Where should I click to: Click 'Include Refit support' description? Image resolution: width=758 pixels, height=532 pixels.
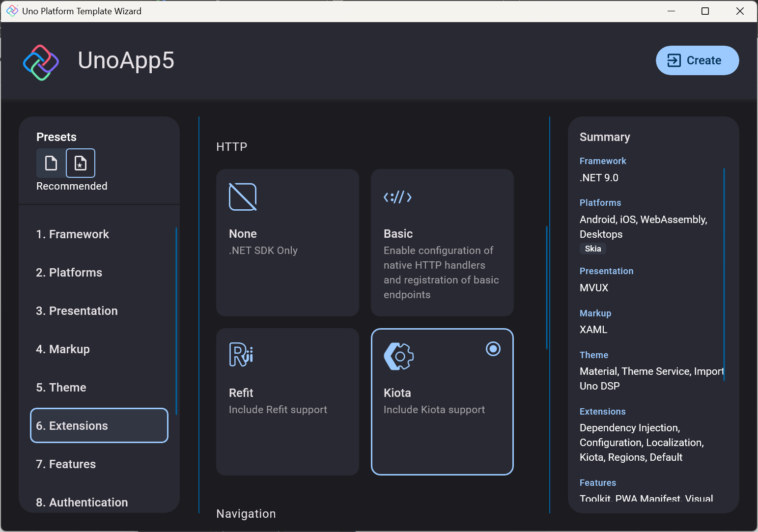click(278, 410)
